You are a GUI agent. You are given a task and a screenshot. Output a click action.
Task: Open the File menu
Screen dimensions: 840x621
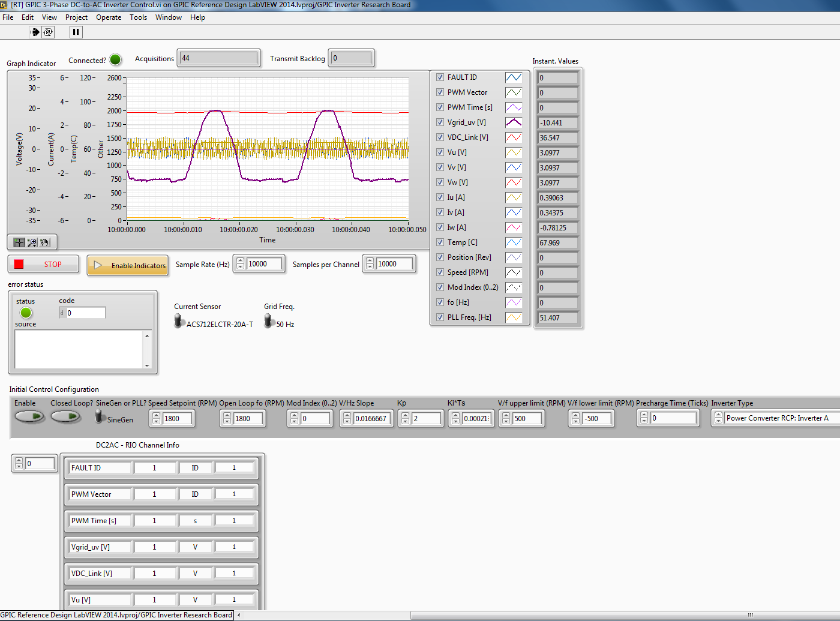[x=8, y=17]
